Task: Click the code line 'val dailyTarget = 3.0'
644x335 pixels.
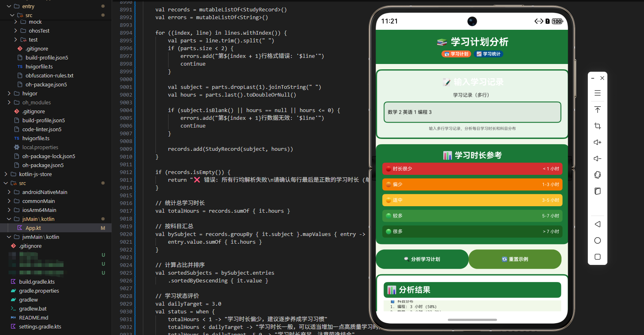Action: coord(188,304)
